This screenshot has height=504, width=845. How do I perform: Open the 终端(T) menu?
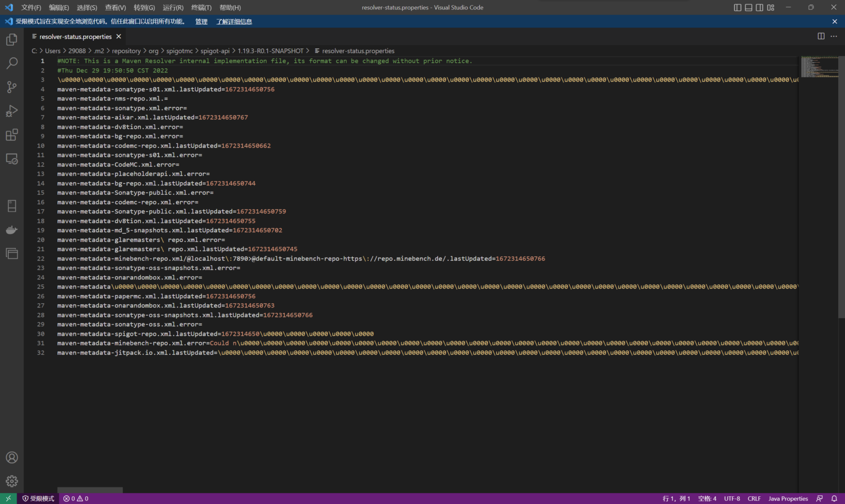[200, 7]
